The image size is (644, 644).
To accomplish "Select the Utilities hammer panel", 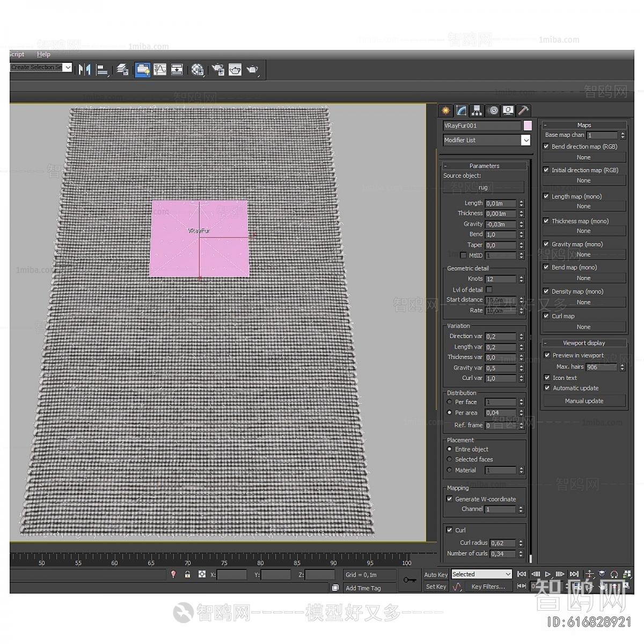I will tap(523, 111).
